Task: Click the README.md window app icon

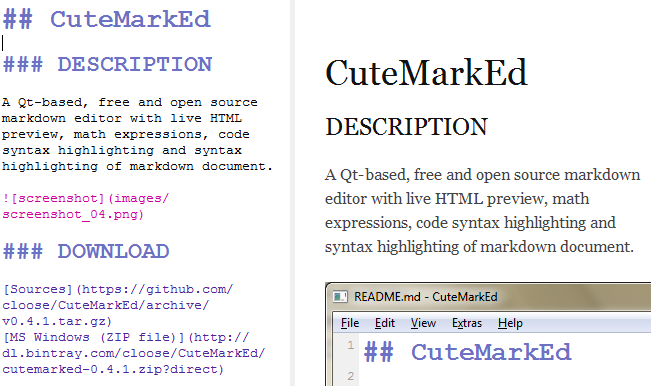Action: 340,296
